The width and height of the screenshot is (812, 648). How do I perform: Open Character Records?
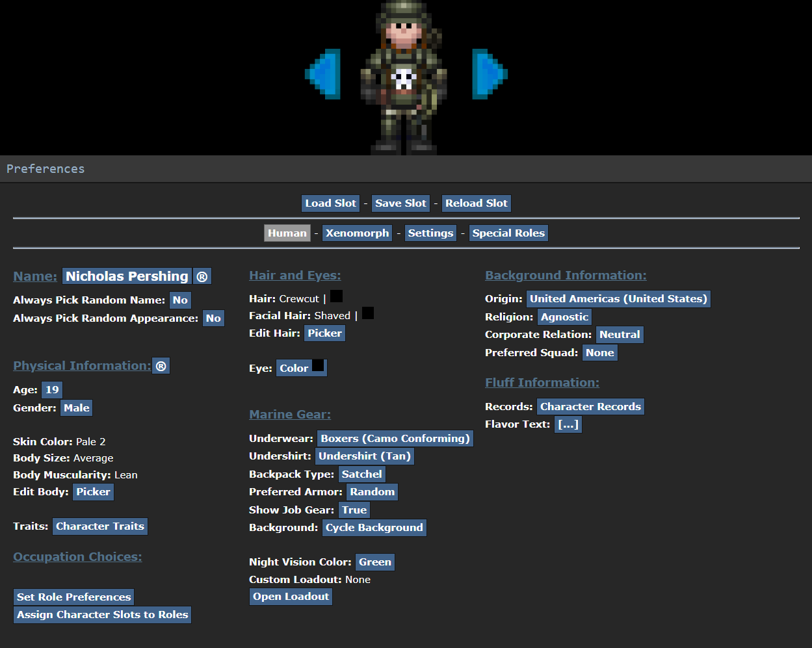[x=591, y=407]
